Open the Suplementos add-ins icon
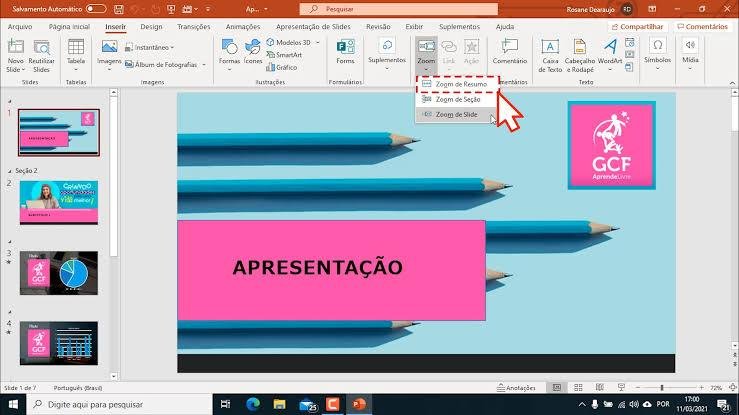Image resolution: width=739 pixels, height=415 pixels. (x=387, y=46)
